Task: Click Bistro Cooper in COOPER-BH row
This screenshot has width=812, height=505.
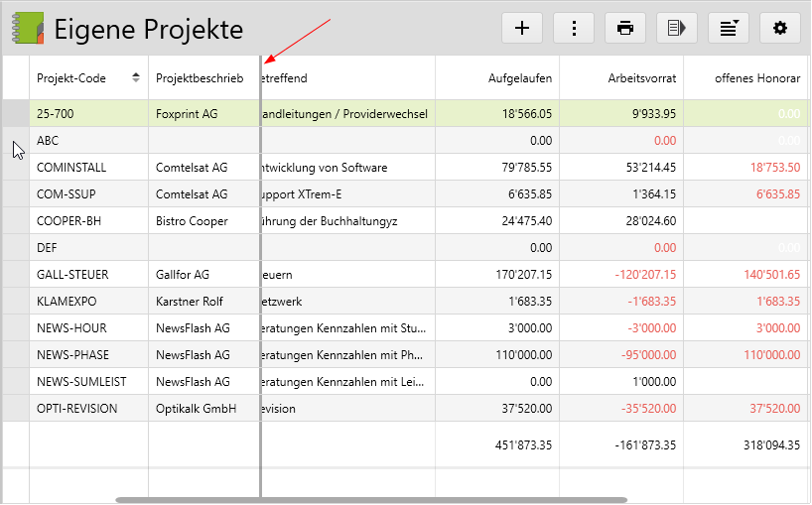Action: click(192, 221)
